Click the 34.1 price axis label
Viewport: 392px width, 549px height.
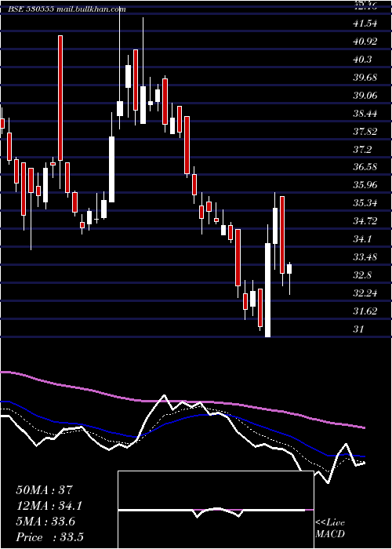click(362, 239)
